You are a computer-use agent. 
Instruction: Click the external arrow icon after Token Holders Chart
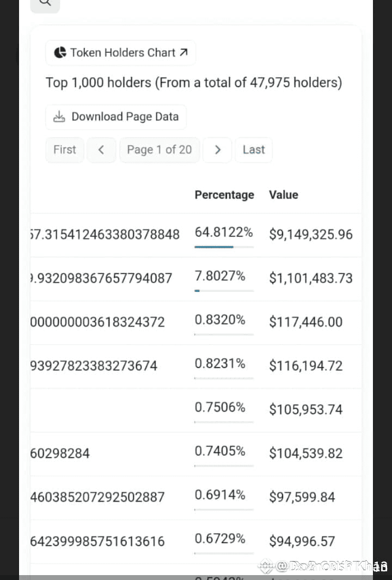click(x=184, y=52)
